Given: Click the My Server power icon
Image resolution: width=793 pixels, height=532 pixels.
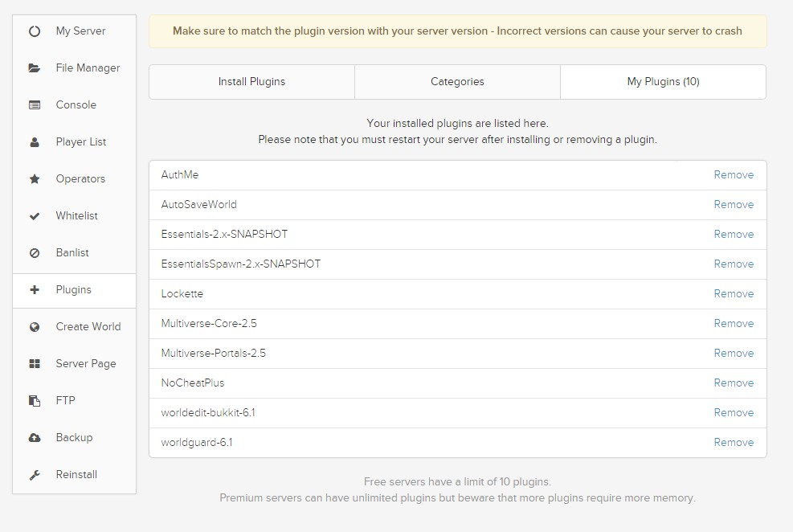Looking at the screenshot, I should (35, 31).
